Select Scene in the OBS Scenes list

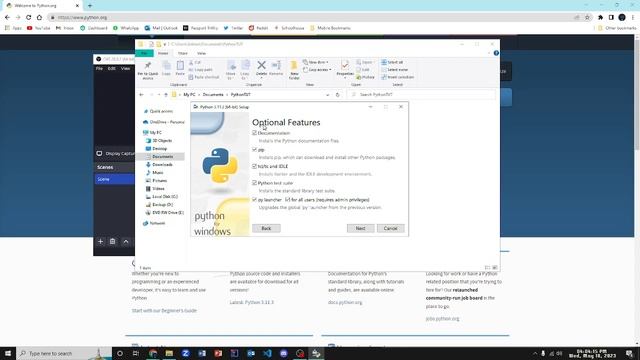115,179
